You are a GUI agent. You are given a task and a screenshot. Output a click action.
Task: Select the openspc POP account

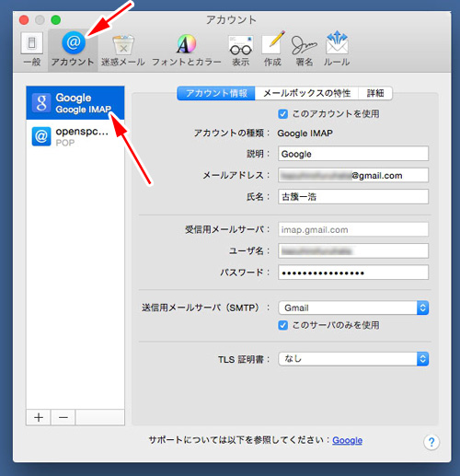point(75,136)
